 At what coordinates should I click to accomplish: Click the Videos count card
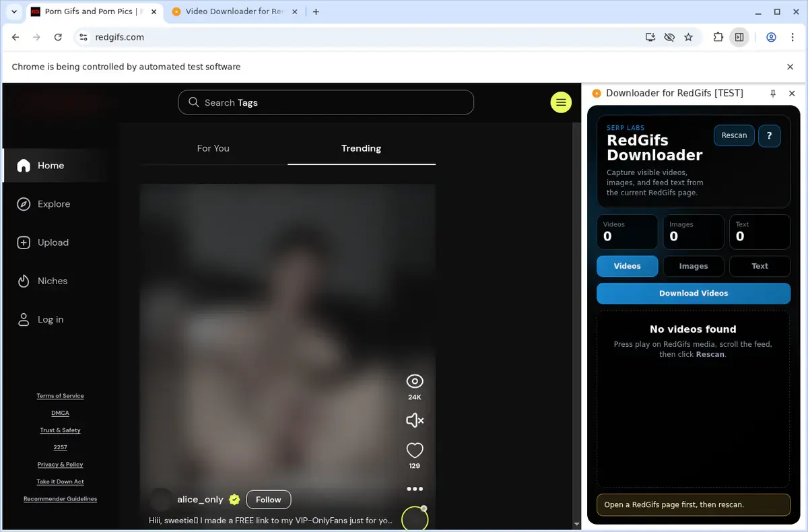click(627, 232)
